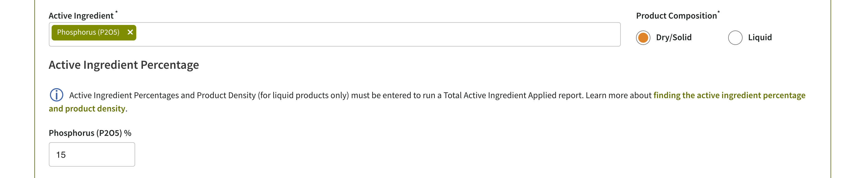Open the "finding the active ingredient percentage" link
Screen dimensions: 868x178
point(729,95)
